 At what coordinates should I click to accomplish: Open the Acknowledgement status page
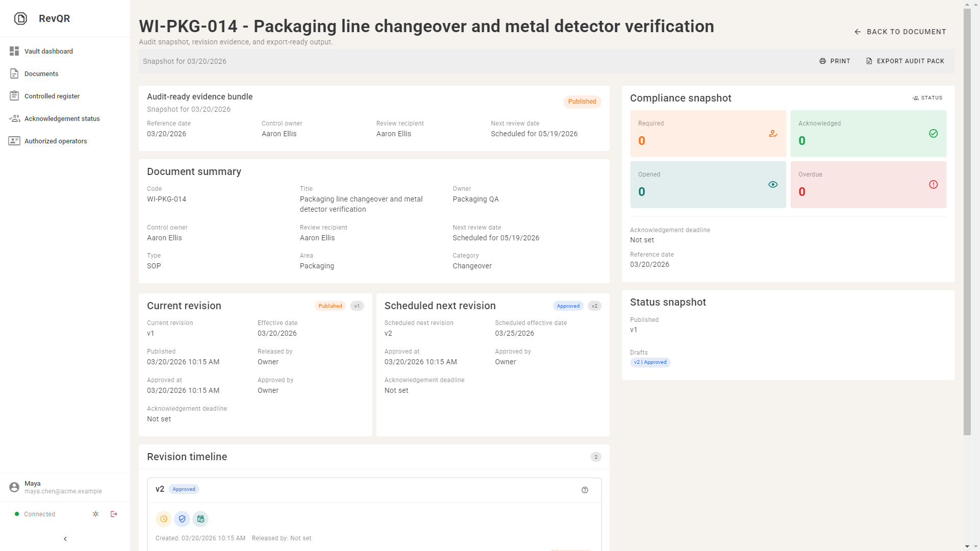62,118
